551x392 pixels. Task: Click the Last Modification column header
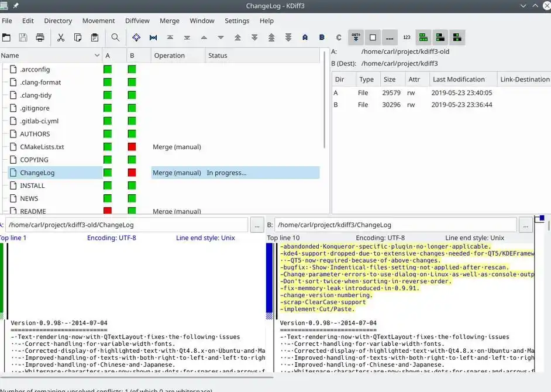click(x=463, y=80)
